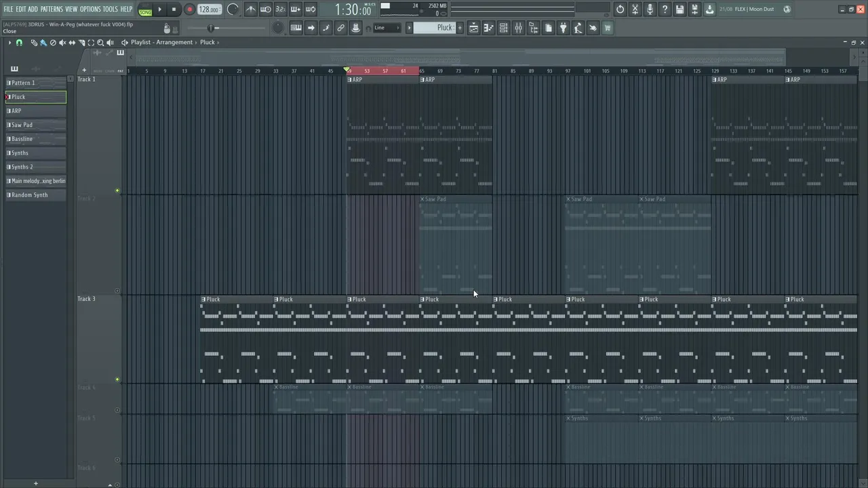This screenshot has height=488, width=868.
Task: Open the Playlist view
Action: coord(474,28)
